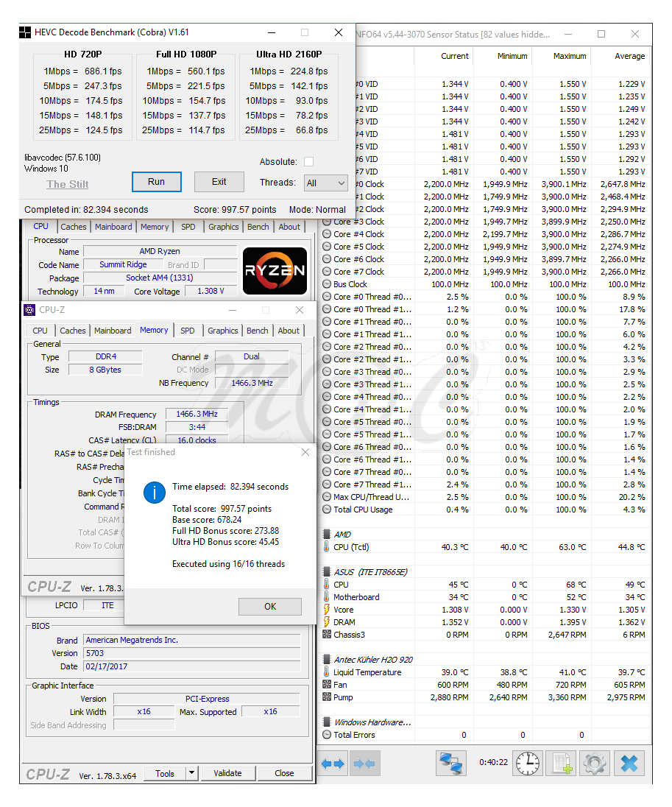The width and height of the screenshot is (672, 807).
Task: Click the Bus Clock row clock icon
Action: (327, 284)
